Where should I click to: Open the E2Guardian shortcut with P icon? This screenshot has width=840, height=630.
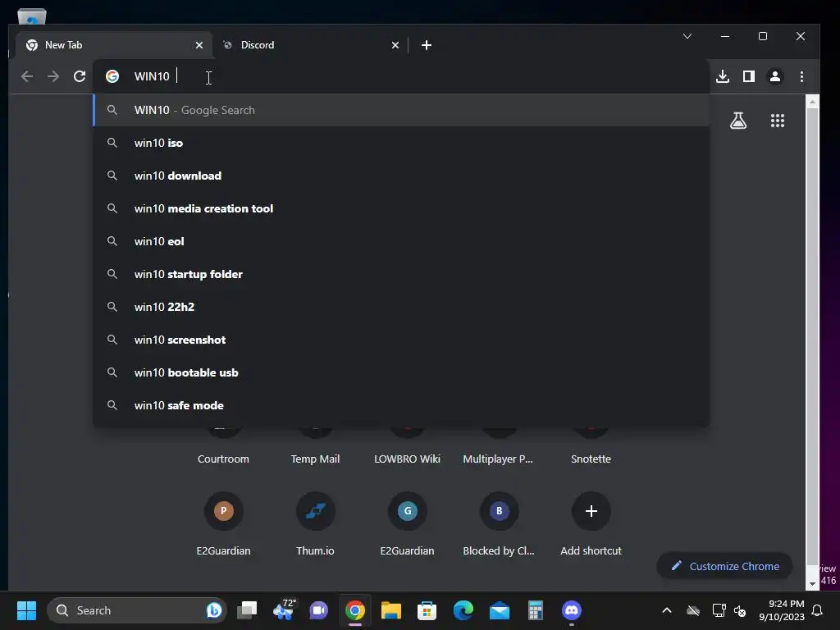pyautogui.click(x=223, y=523)
